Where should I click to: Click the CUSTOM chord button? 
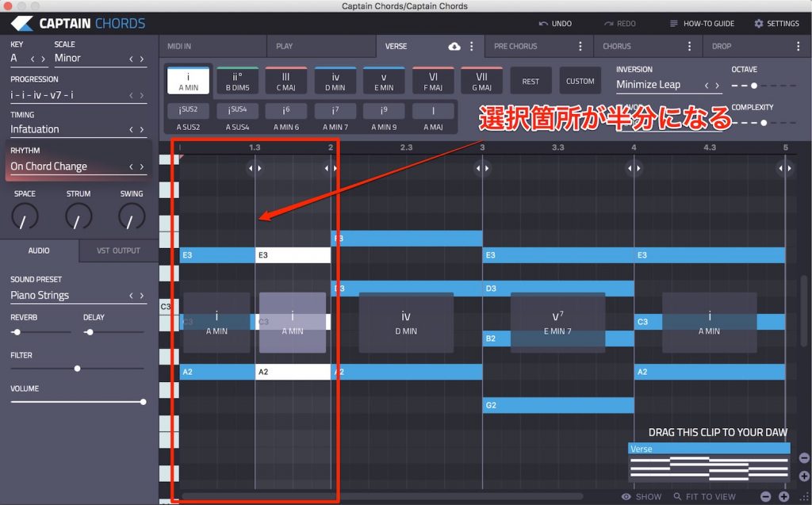coord(580,80)
